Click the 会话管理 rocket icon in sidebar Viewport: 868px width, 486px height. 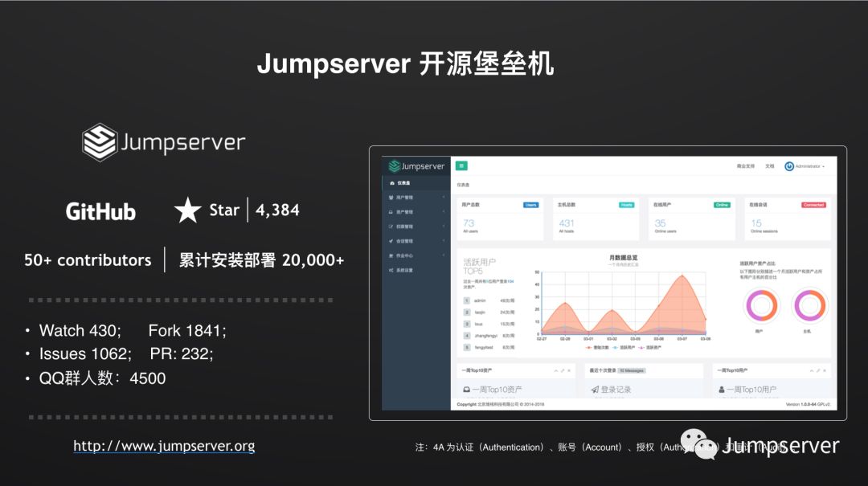tap(391, 241)
